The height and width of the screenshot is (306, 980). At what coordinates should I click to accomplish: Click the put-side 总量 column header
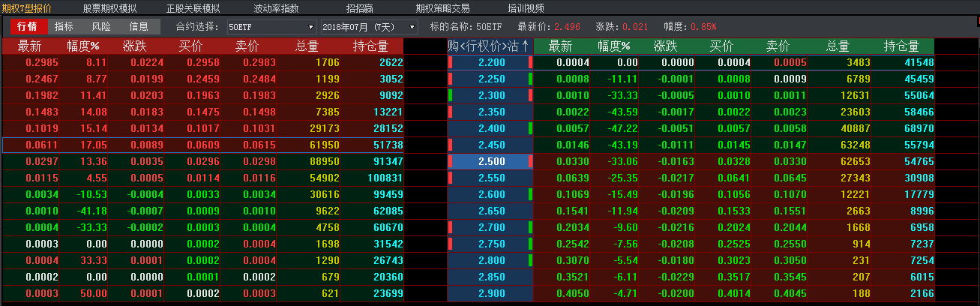click(x=838, y=46)
